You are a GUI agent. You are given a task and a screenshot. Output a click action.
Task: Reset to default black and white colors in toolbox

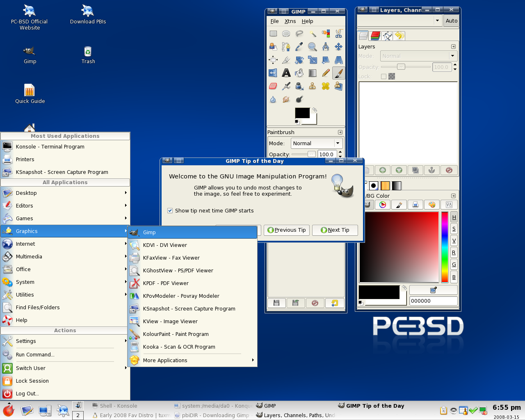click(x=297, y=122)
